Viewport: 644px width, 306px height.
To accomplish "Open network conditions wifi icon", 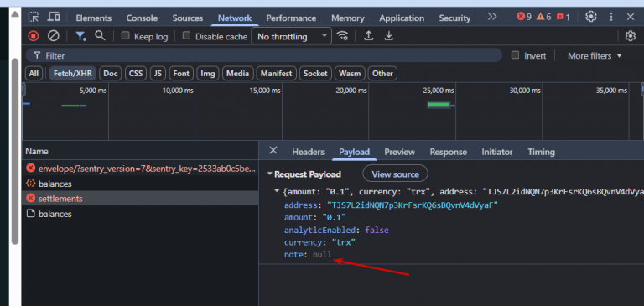I will [342, 36].
